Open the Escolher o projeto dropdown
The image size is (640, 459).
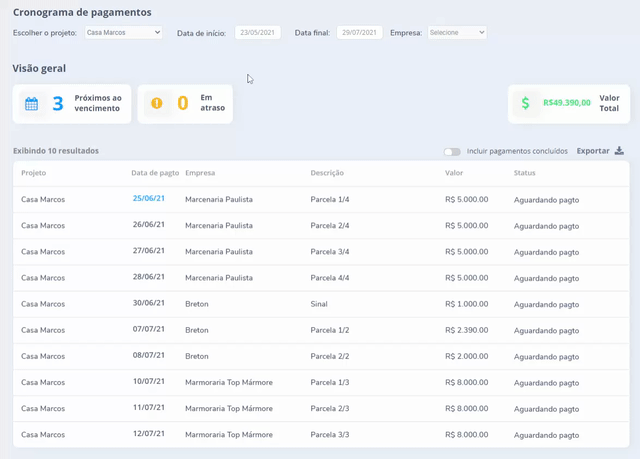pyautogui.click(x=123, y=32)
